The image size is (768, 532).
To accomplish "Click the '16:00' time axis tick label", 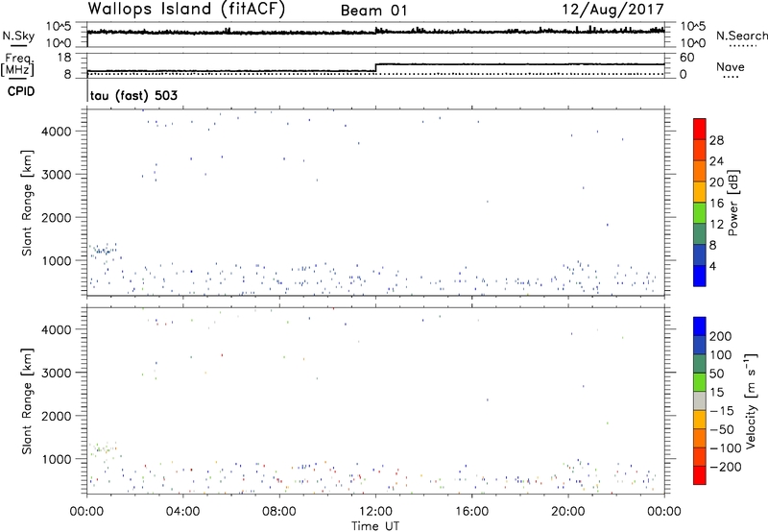I will coord(471,512).
